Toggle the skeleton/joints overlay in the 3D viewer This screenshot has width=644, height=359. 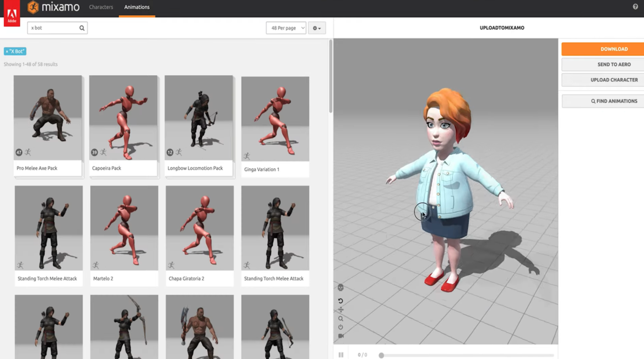point(340,288)
